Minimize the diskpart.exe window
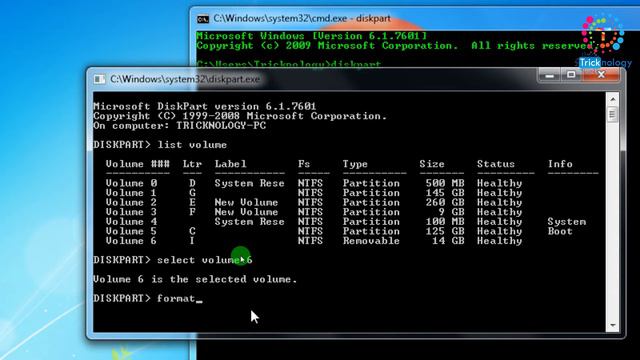The width and height of the screenshot is (640, 360). tap(549, 76)
